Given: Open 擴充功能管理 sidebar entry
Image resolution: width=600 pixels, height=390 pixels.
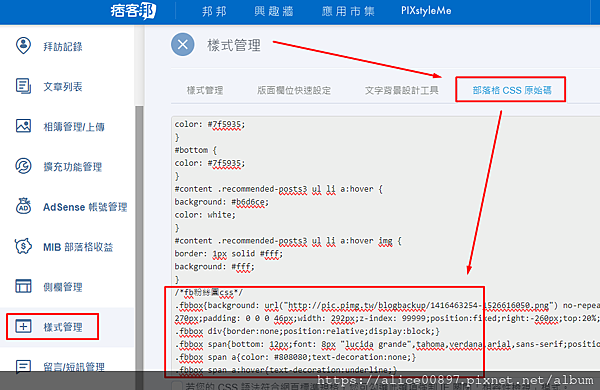Looking at the screenshot, I should point(73,167).
